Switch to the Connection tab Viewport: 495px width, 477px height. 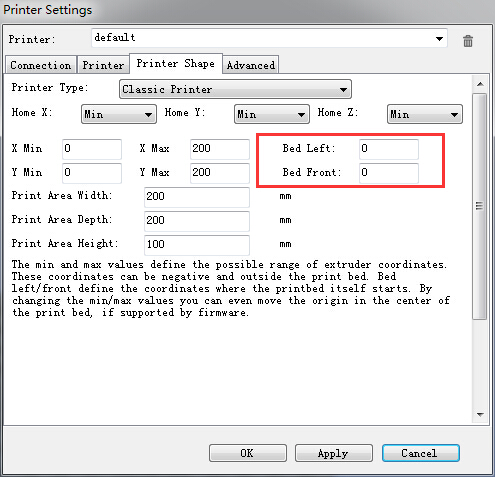pyautogui.click(x=41, y=65)
